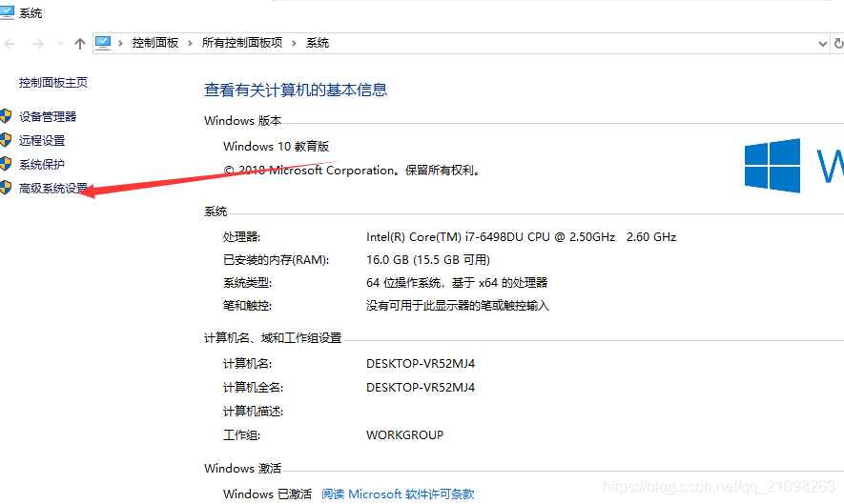The height and width of the screenshot is (504, 844).
Task: Click the Back navigation arrow
Action: 10,44
